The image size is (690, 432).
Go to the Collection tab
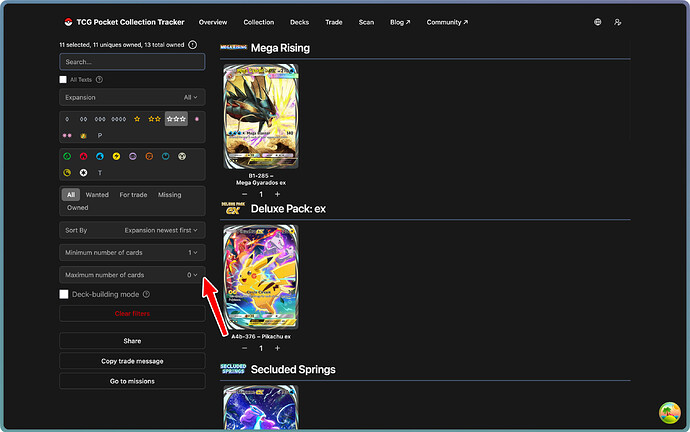pyautogui.click(x=259, y=22)
